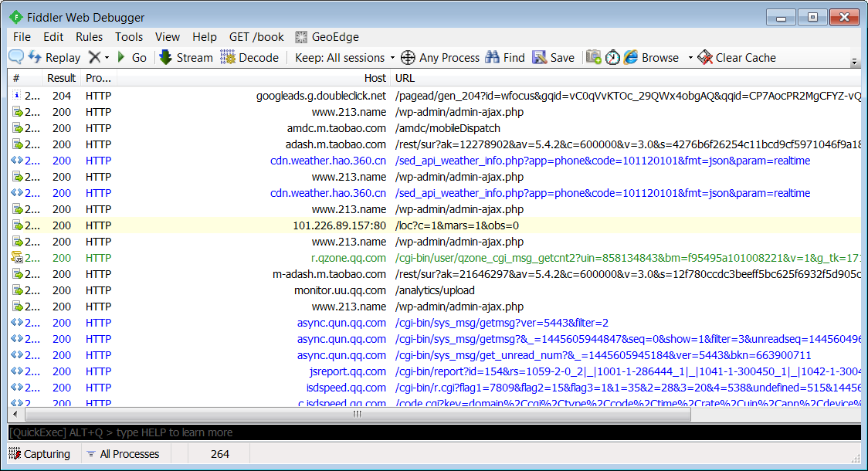Clear Cache from toolbar
This screenshot has width=868, height=471.
[737, 57]
